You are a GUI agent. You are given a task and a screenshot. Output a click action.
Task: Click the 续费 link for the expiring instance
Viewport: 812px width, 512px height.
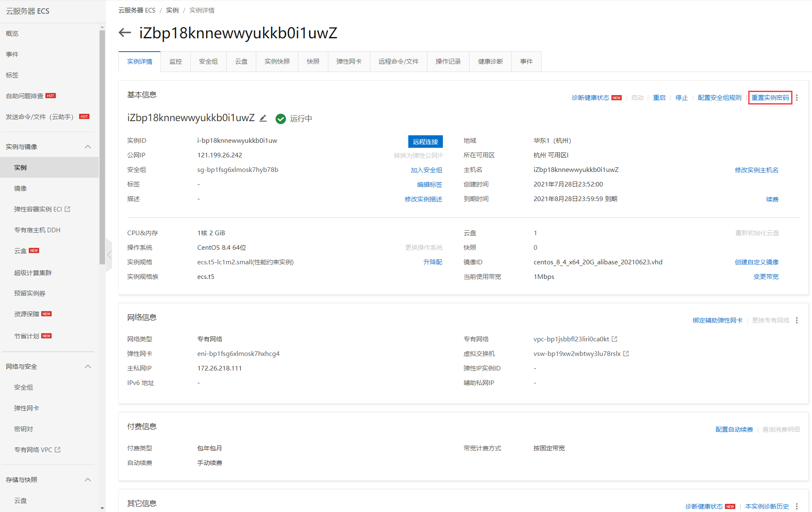[772, 199]
